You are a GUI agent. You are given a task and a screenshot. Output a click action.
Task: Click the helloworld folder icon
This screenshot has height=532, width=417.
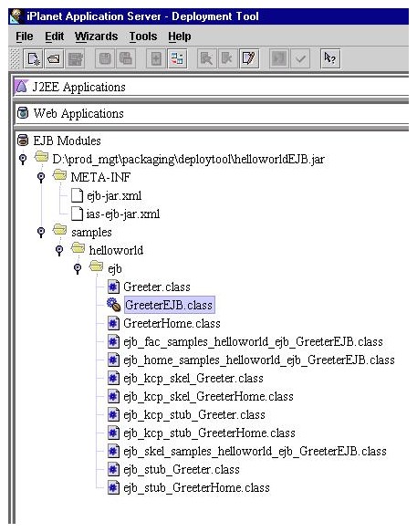(78, 248)
